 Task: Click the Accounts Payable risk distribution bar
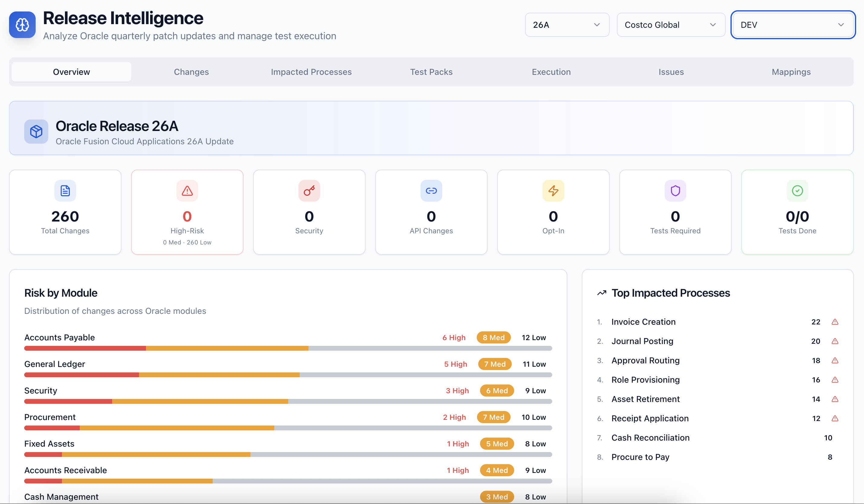[x=287, y=348]
